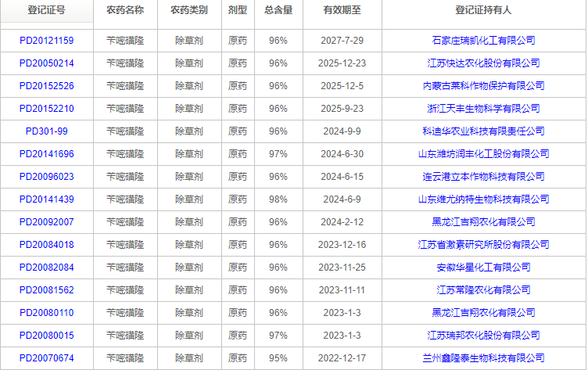Select expiry date 2022-12-17
Image resolution: width=588 pixels, height=370 pixels.
pyautogui.click(x=342, y=358)
